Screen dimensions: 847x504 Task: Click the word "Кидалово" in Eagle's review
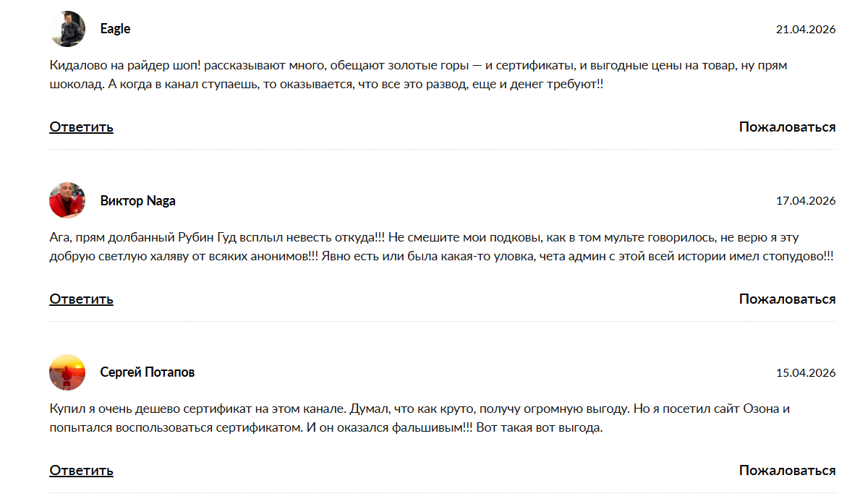pos(78,66)
